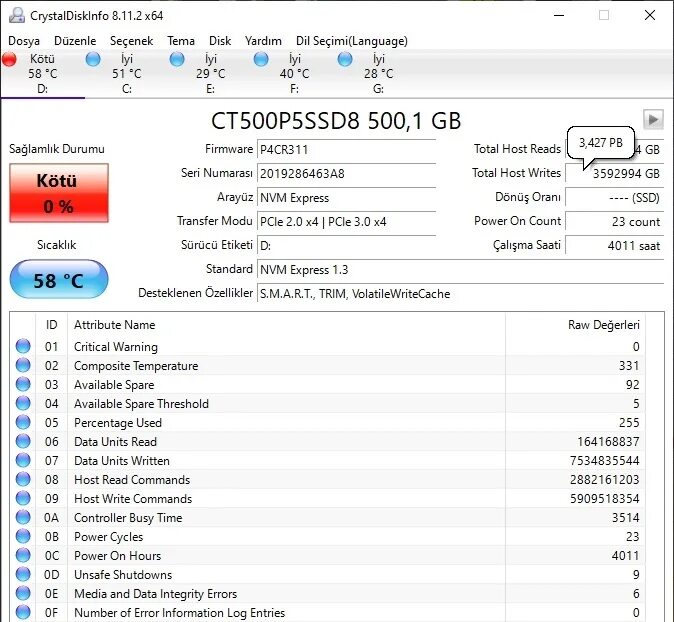This screenshot has width=674, height=622.
Task: Click the Total Host Reads label
Action: pos(518,149)
